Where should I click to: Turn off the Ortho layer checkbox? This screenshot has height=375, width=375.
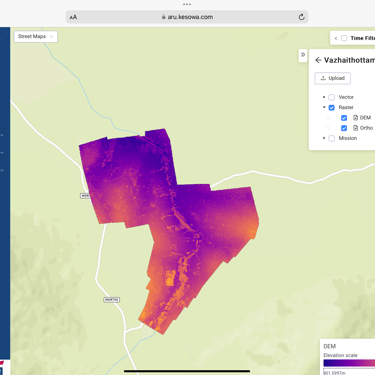(344, 128)
